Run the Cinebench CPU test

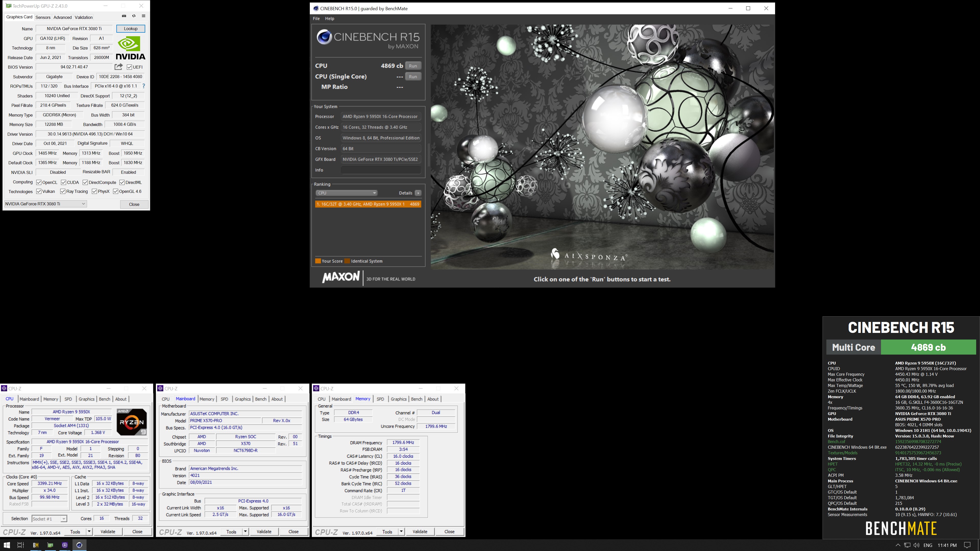coord(413,66)
